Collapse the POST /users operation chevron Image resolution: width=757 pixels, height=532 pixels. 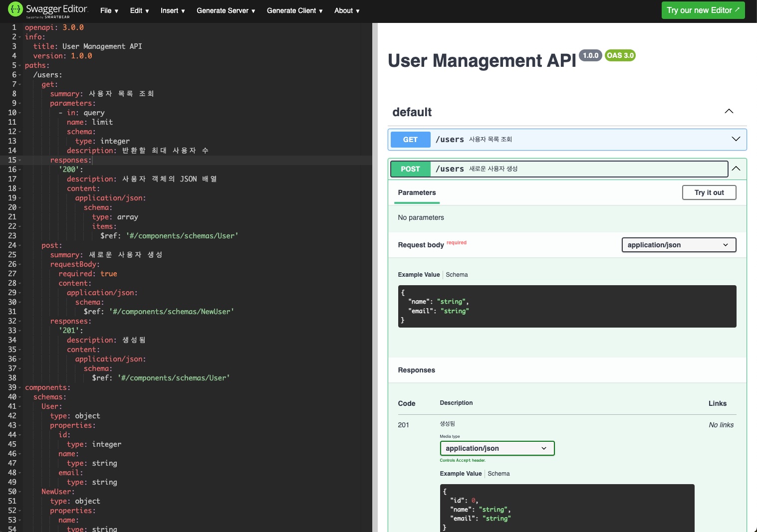tap(736, 169)
